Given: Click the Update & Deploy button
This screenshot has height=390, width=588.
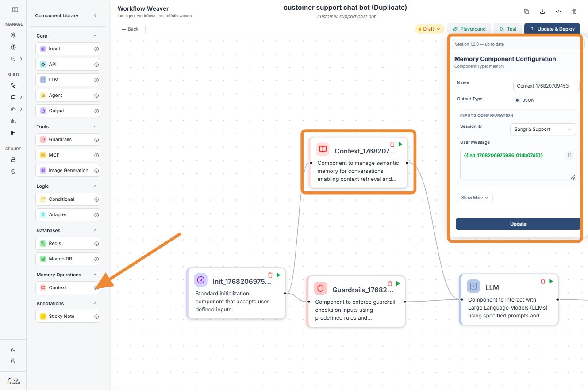Looking at the screenshot, I should click(552, 29).
